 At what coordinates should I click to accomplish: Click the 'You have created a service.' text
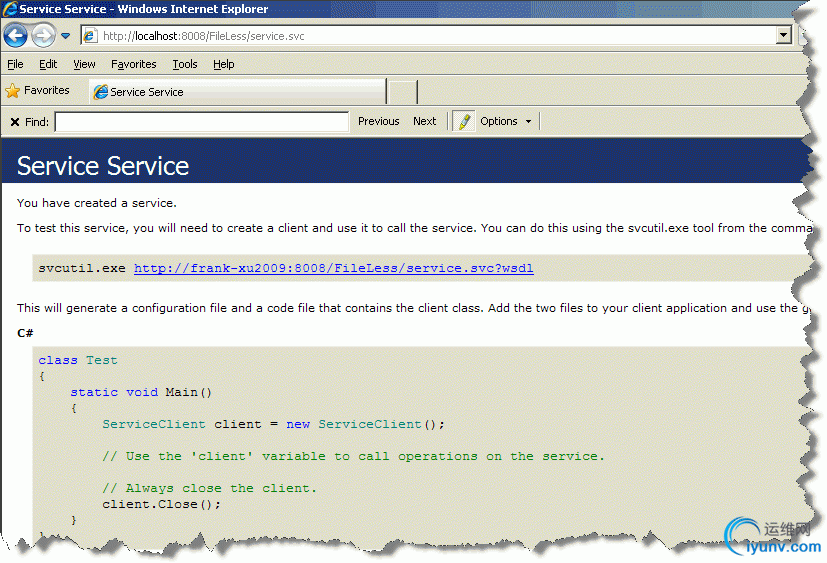tap(97, 203)
